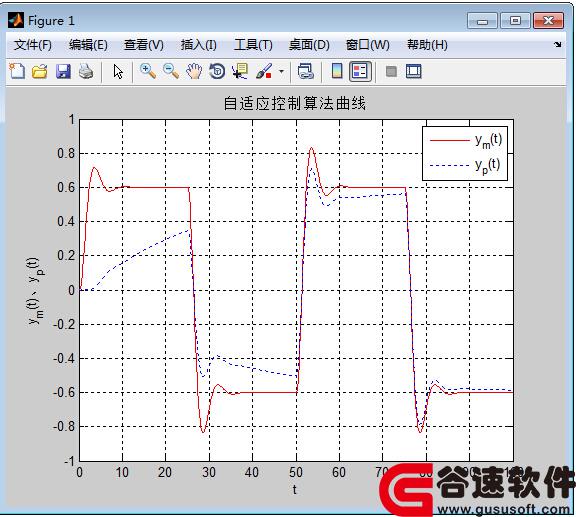576x517 pixels.
Task: Select the plot title 自适应控制算法曲线
Action: 295,103
